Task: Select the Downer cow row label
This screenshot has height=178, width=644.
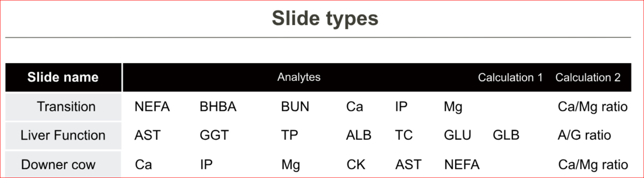Action: 58,165
